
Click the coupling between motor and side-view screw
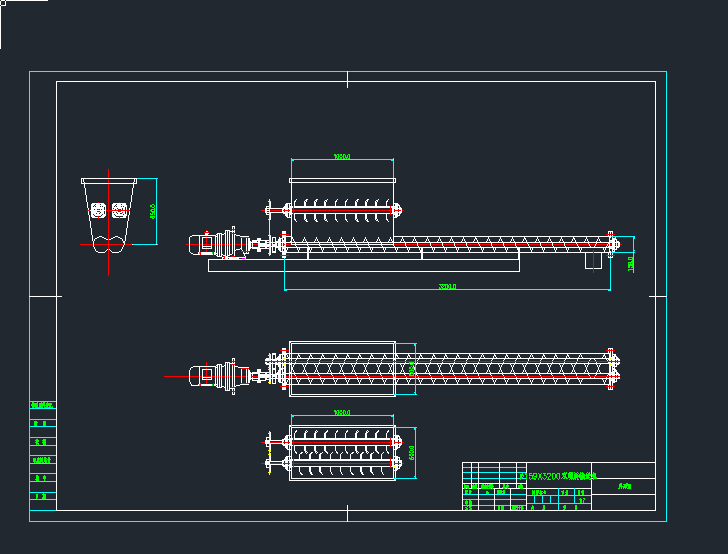click(x=263, y=243)
